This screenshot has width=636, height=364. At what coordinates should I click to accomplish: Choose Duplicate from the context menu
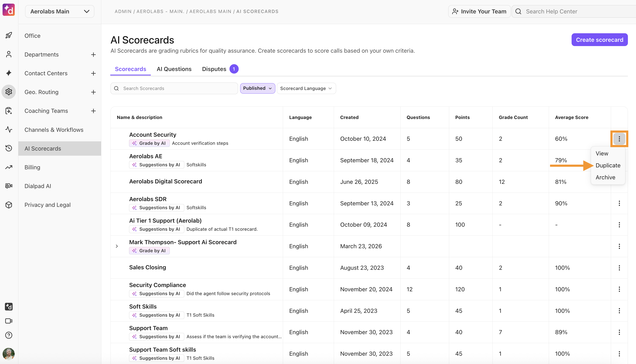[x=608, y=165]
